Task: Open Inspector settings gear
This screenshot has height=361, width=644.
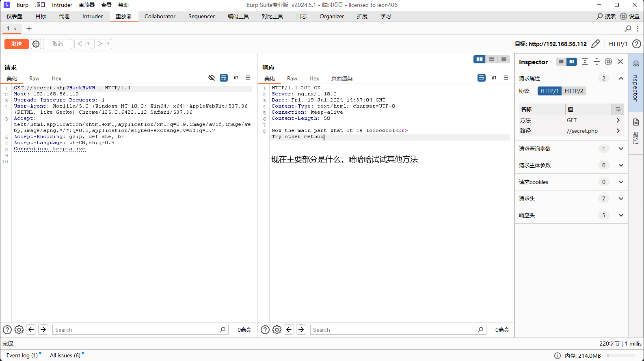Action: point(608,62)
